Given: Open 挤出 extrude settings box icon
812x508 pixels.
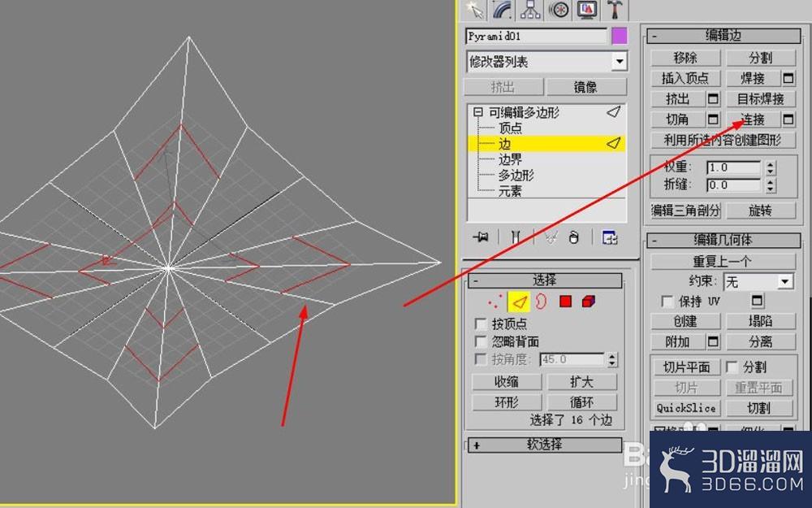Looking at the screenshot, I should pos(713,98).
